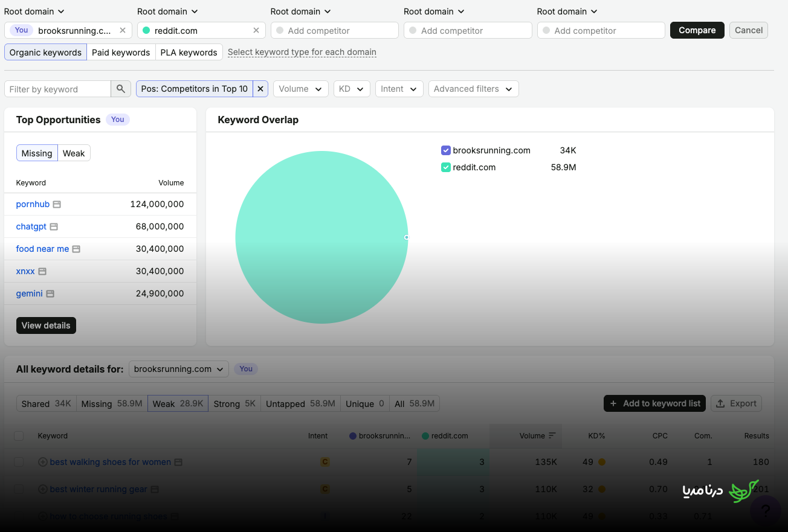Open SERP features icon next to pornhub
Viewport: 788px width, 532px height.
point(57,205)
